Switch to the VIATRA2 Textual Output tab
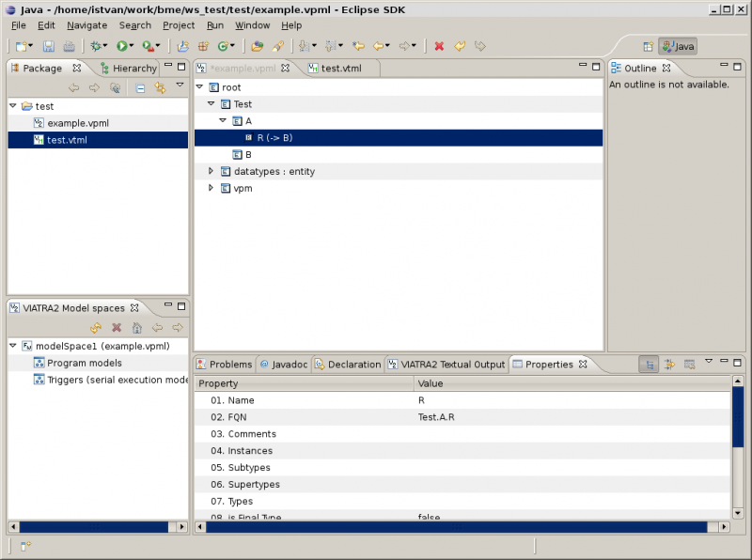The height and width of the screenshot is (560, 752). pyautogui.click(x=446, y=365)
